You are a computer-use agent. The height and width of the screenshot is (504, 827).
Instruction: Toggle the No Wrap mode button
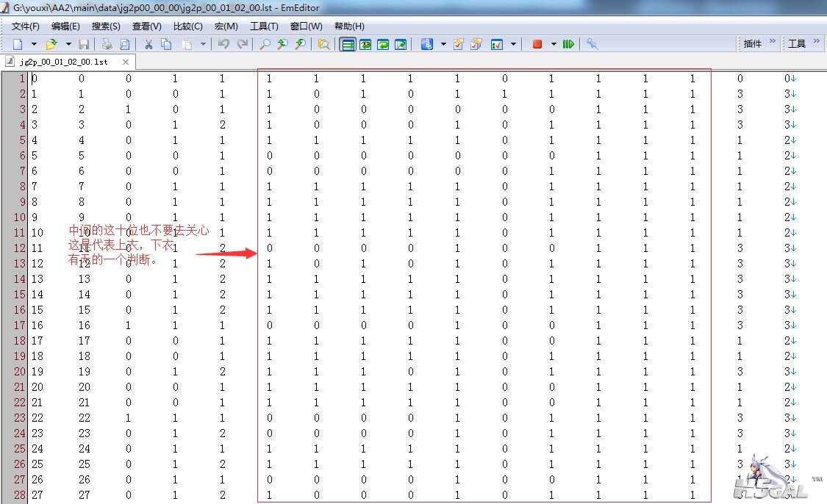point(348,44)
